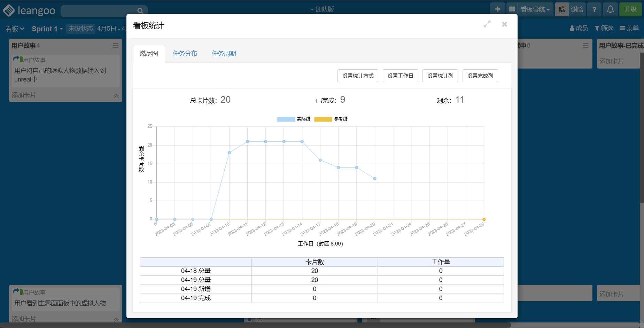Click the data point at 2023-04-17
Viewport: 644px width, 328px height.
coord(320,160)
